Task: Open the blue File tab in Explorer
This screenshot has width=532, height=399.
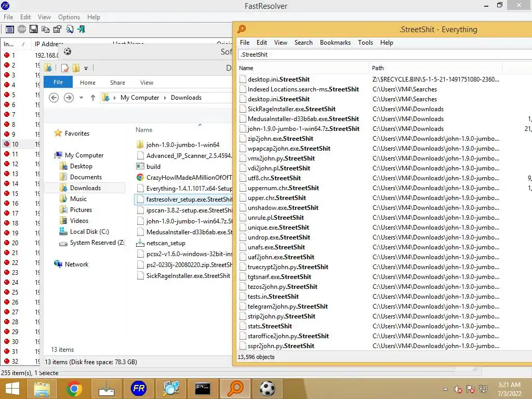Action: click(58, 82)
